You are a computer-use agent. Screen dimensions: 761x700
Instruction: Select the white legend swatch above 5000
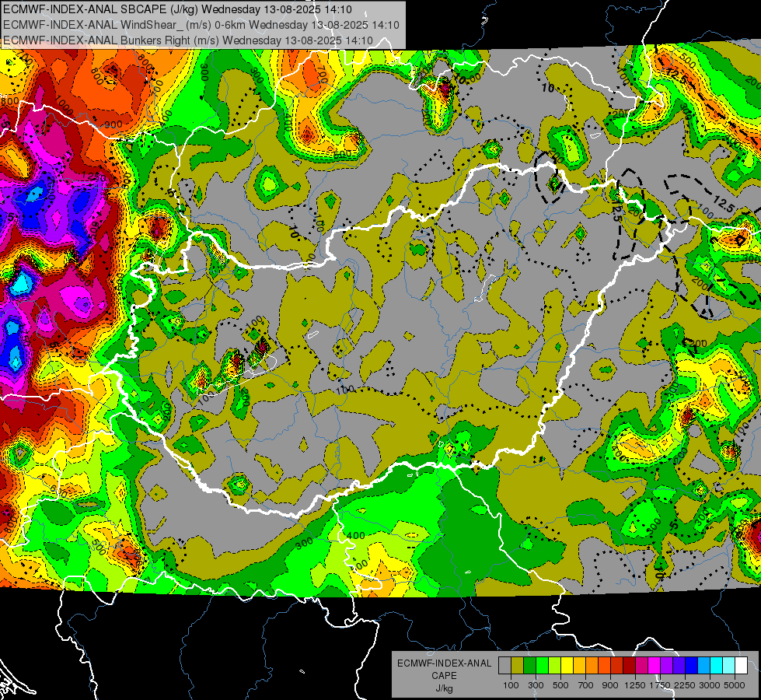pyautogui.click(x=741, y=666)
